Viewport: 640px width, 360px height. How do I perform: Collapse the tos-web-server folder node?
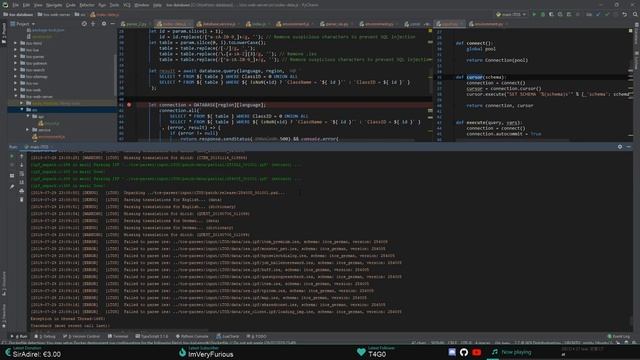[16, 96]
